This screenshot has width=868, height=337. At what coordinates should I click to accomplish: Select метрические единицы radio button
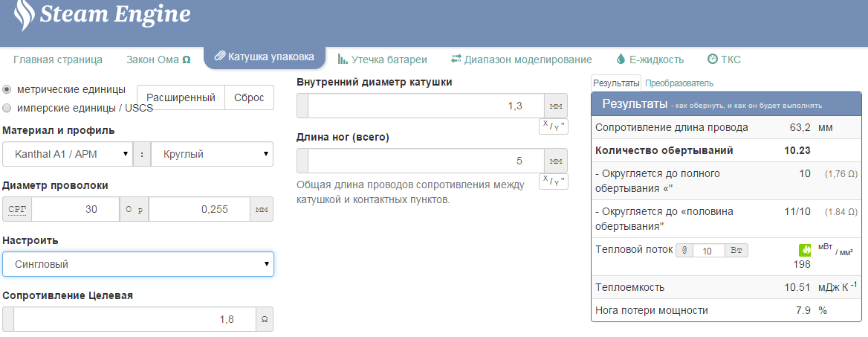tap(7, 89)
